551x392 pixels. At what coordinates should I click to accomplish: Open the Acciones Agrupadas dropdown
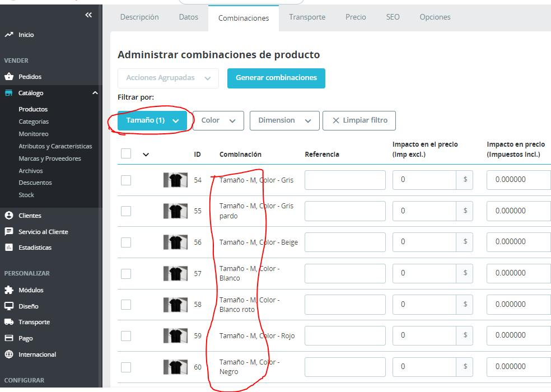click(169, 78)
